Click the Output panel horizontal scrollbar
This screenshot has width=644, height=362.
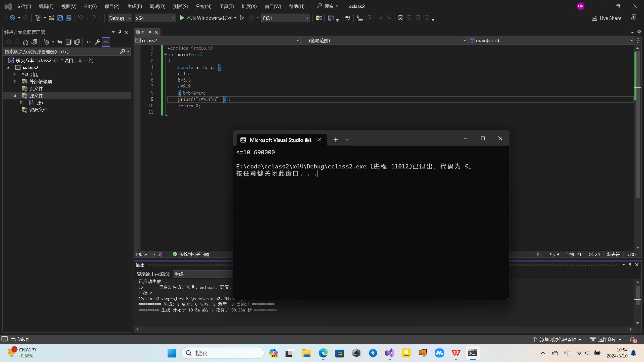(384, 329)
